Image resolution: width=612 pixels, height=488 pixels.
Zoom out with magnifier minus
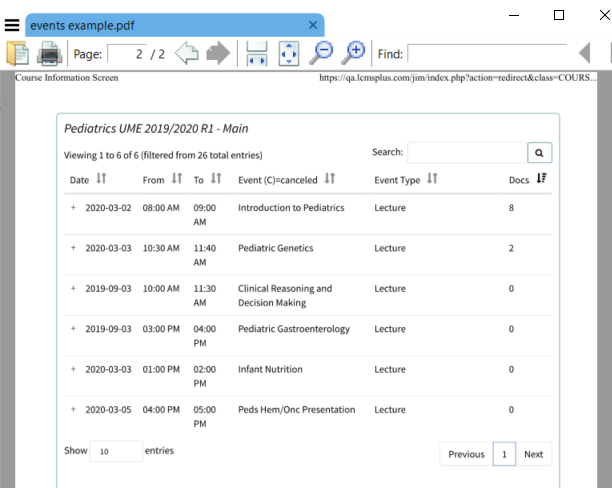pos(321,53)
